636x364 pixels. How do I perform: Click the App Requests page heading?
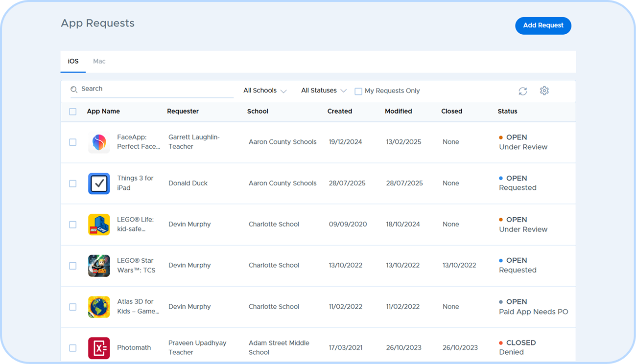97,23
